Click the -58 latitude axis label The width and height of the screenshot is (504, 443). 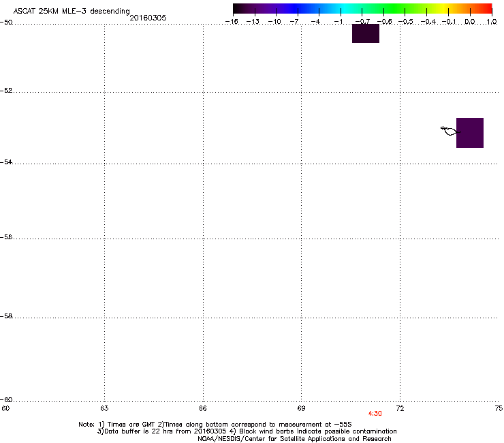coord(6,316)
